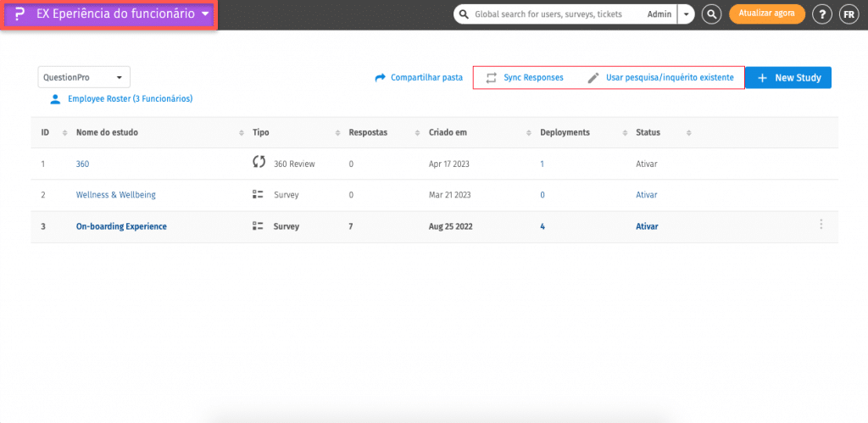Screen dimensions: 868x423
Task: Open the deployments count 4 for On-boarding Experience
Action: pos(542,226)
